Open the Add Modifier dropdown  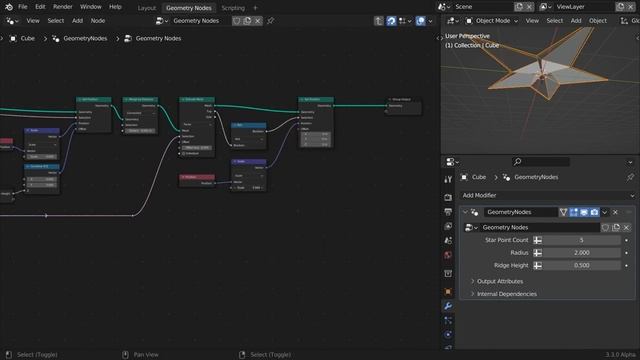tap(548, 196)
